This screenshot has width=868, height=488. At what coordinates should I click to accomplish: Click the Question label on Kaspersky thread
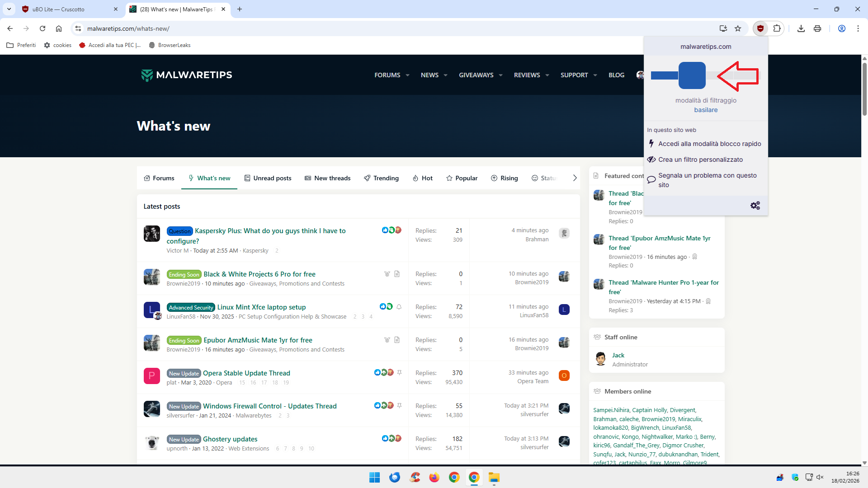click(179, 231)
